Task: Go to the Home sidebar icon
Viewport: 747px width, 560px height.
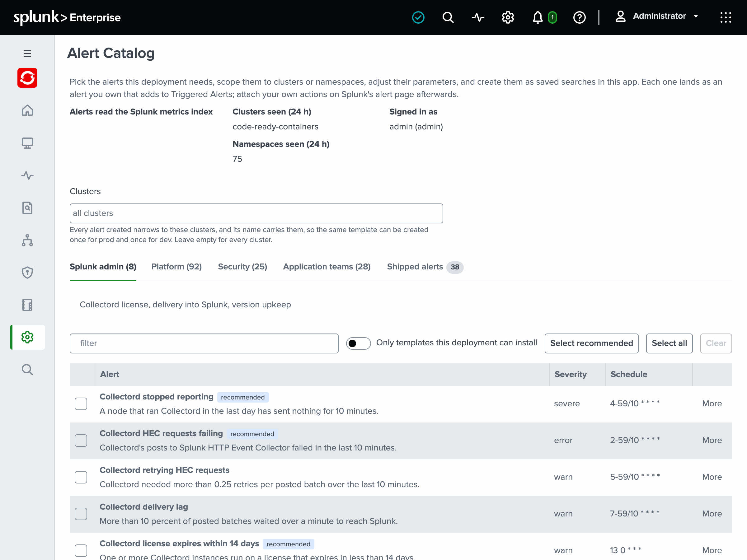Action: point(27,110)
